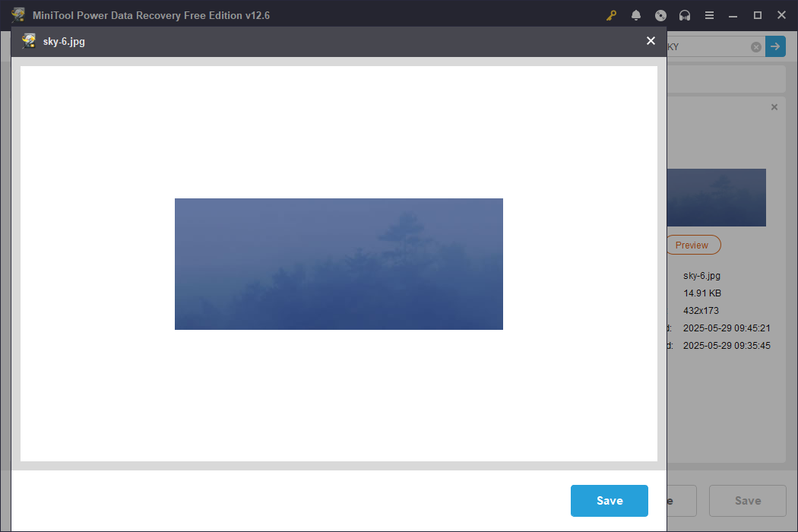Open the hamburger menu icon
The height and width of the screenshot is (532, 798).
[x=709, y=15]
